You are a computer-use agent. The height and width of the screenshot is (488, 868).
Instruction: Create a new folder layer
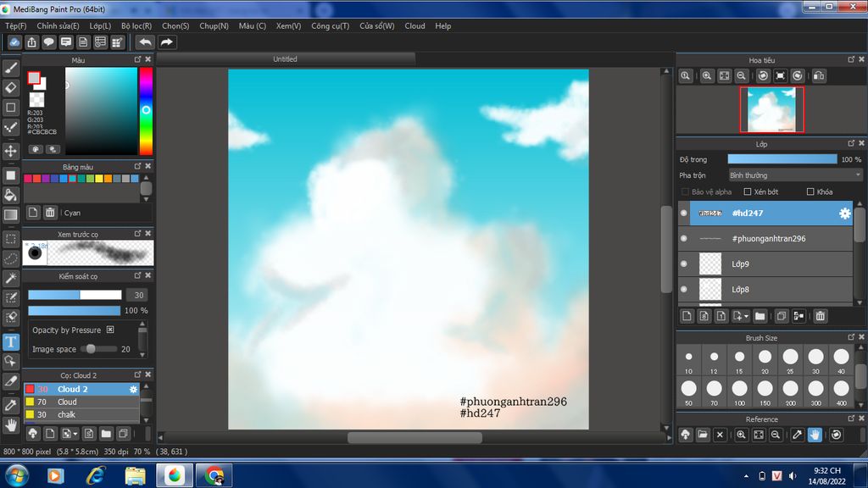click(x=760, y=316)
